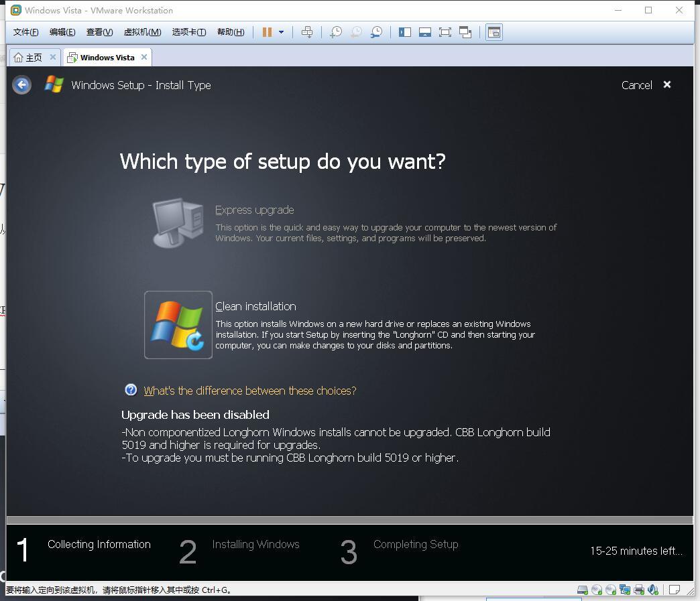Open the snapshot manager

(x=376, y=32)
